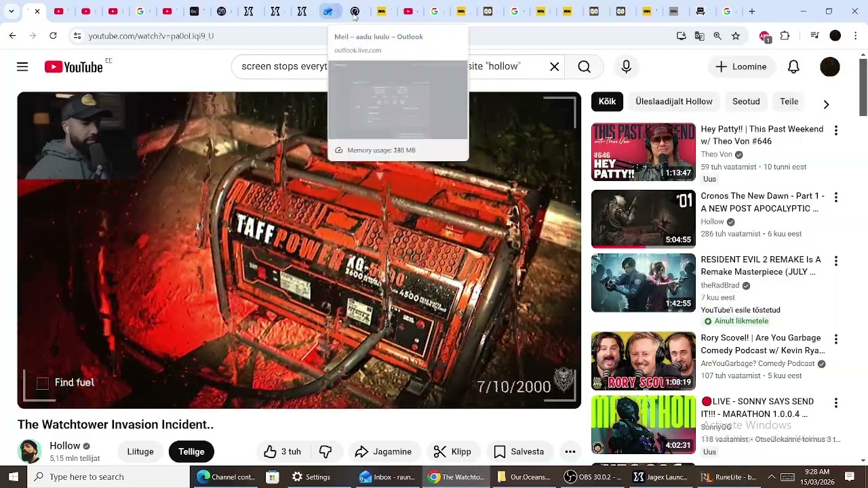
Task: Open Chrome's three-dot menu
Action: pyautogui.click(x=856, y=36)
